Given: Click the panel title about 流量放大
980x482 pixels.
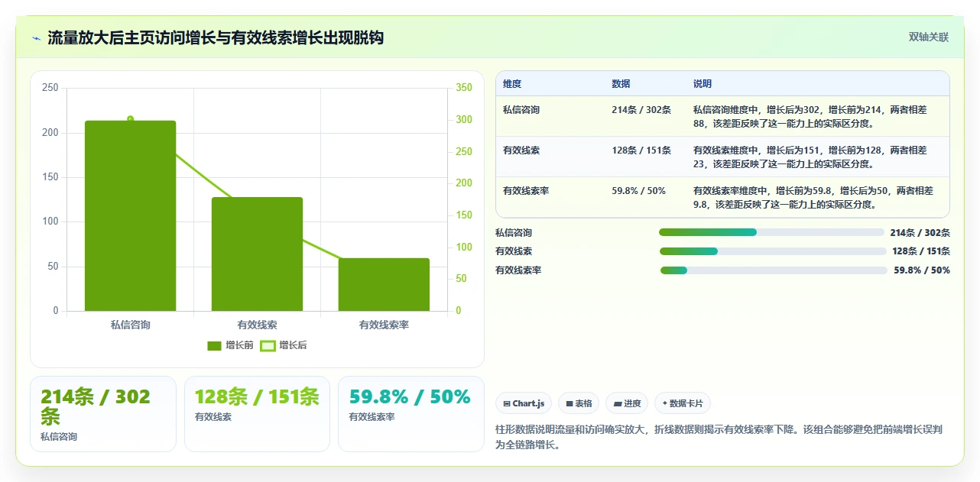Looking at the screenshot, I should click(216, 37).
